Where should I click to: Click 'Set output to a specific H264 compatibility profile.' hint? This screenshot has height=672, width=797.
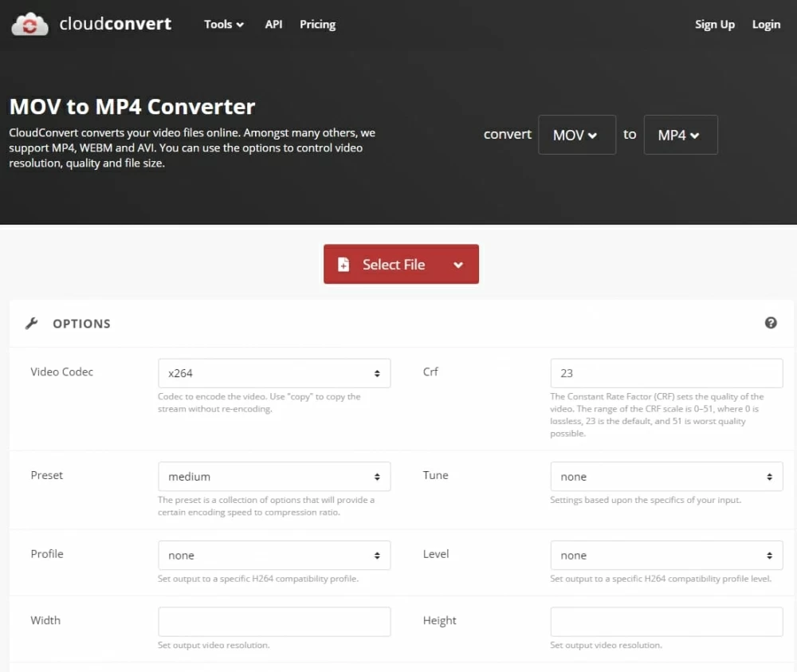[258, 579]
